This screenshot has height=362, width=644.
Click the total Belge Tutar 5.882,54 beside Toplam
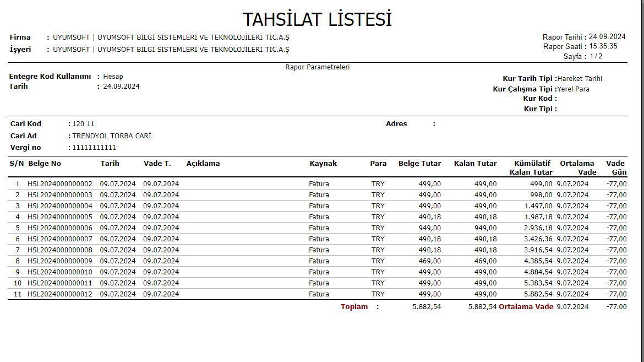[x=427, y=307]
